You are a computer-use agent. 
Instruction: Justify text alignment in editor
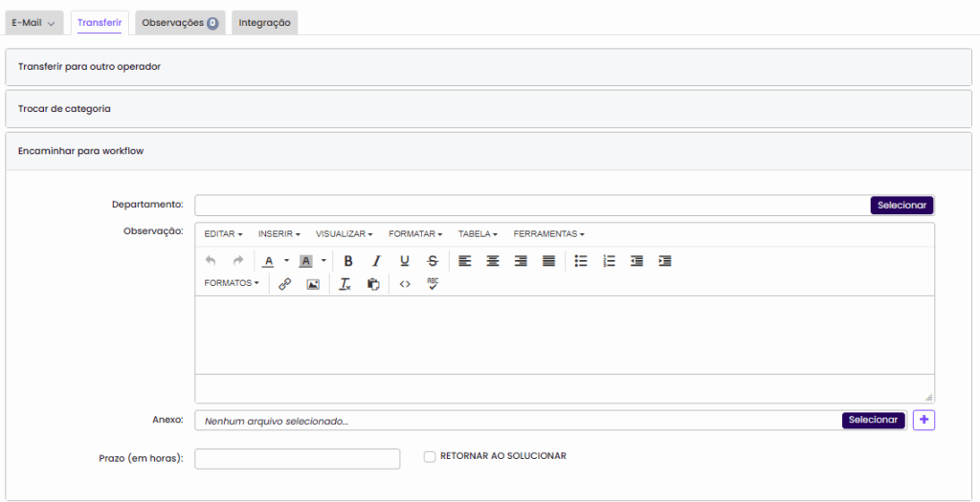pos(548,261)
